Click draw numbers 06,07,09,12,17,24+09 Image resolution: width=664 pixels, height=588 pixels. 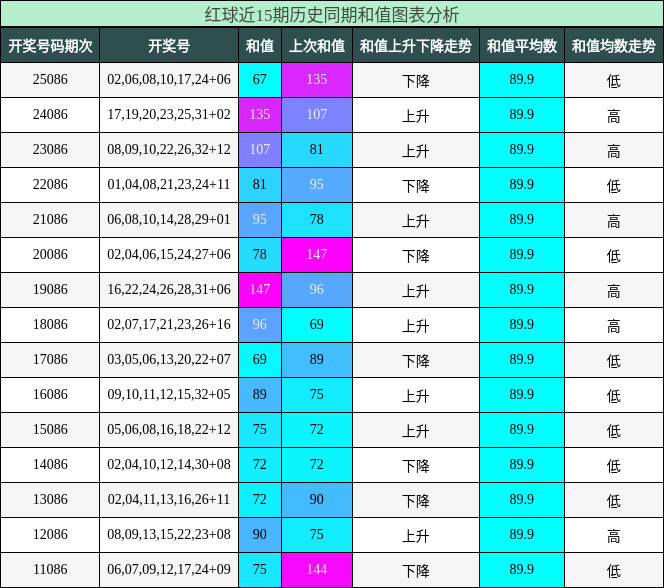pos(169,569)
